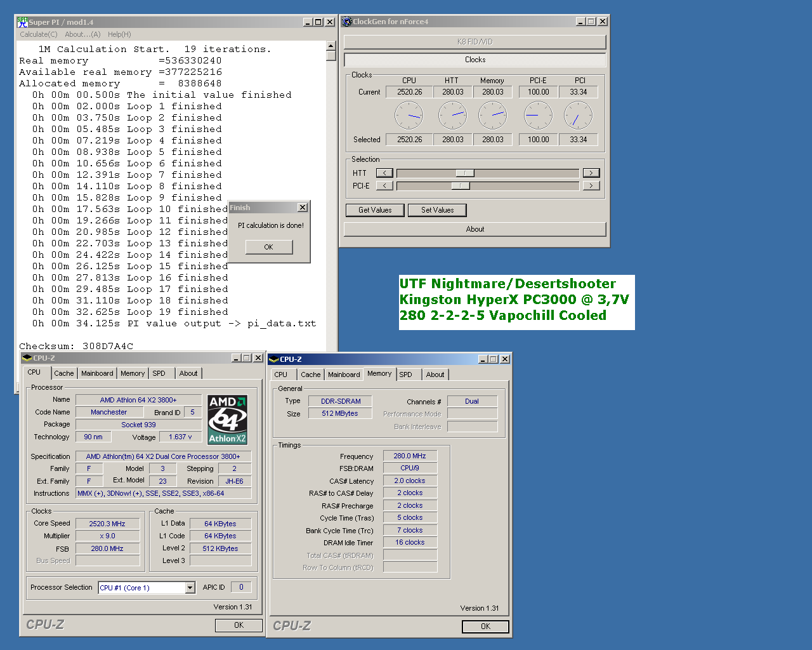Click the Set Values button
Screen dimensions: 812x650
438,210
